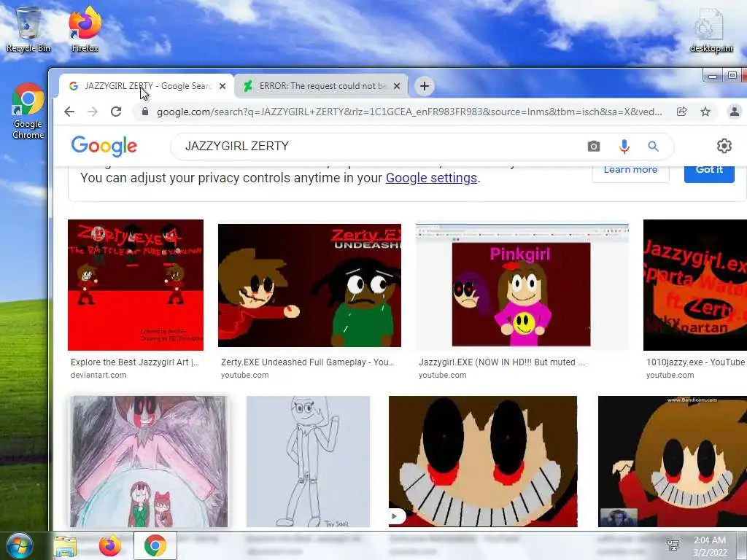The height and width of the screenshot is (560, 747).
Task: Open File Explorer from the taskbar
Action: tap(65, 545)
